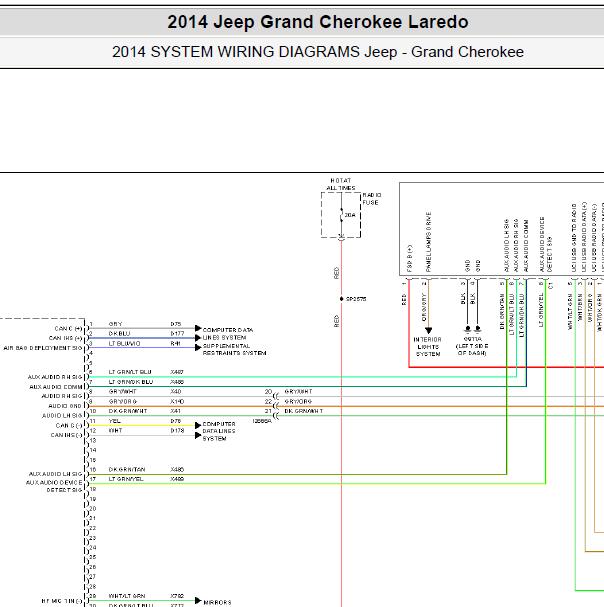
Task: Click the 'C1' connector label
Action: pyautogui.click(x=551, y=286)
